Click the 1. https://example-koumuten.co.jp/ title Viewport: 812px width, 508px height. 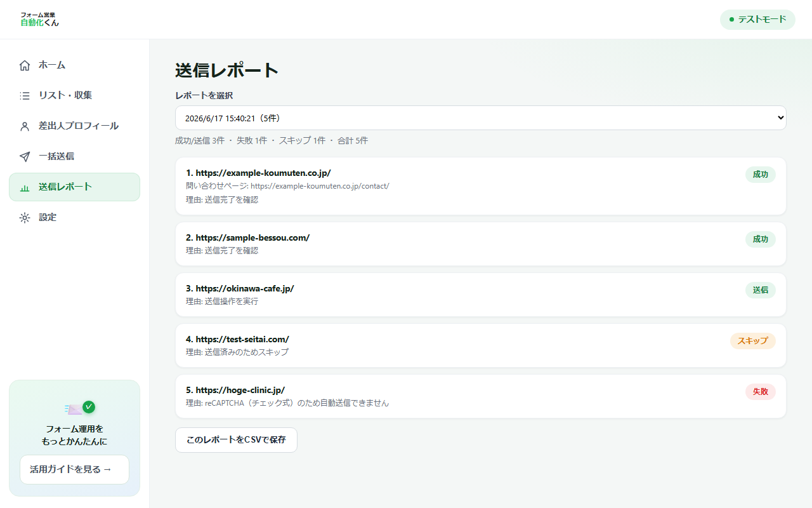pyautogui.click(x=258, y=173)
